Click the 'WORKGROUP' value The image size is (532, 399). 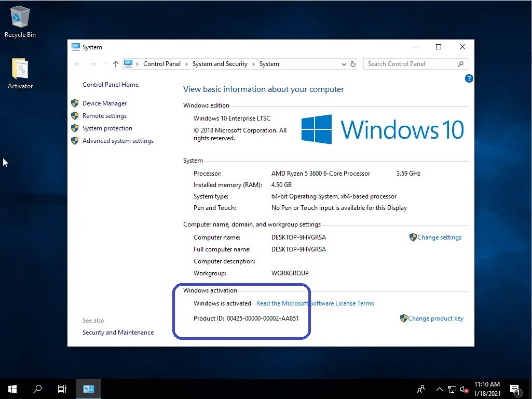pyautogui.click(x=290, y=273)
